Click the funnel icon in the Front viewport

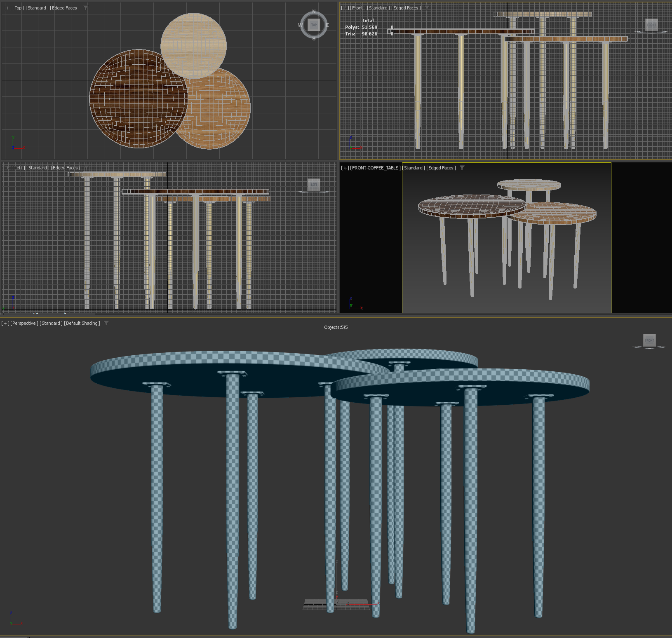[427, 7]
